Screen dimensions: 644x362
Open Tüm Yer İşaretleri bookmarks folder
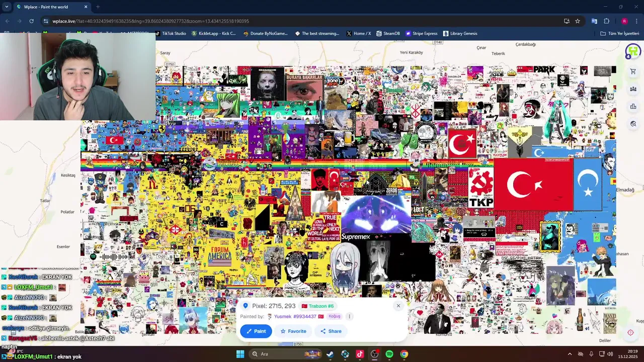point(620,34)
